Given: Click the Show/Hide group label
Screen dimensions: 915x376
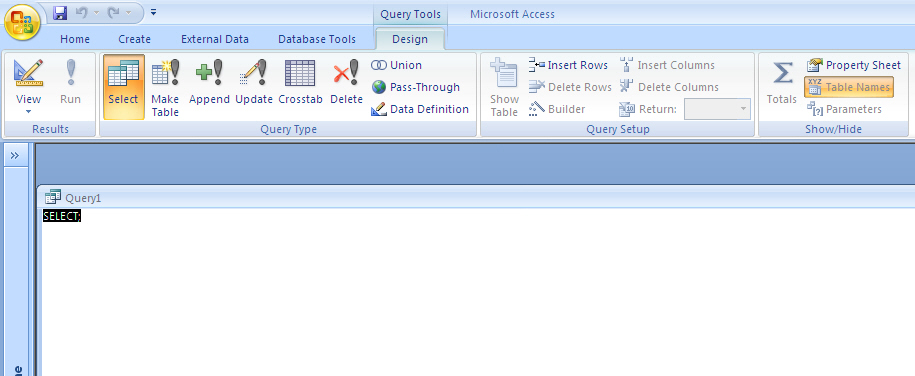Looking at the screenshot, I should (833, 129).
